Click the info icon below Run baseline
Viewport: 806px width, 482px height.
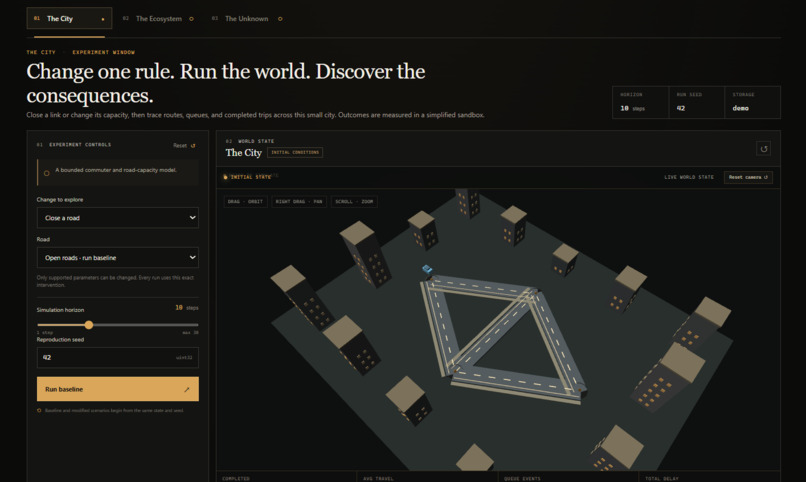(x=39, y=411)
